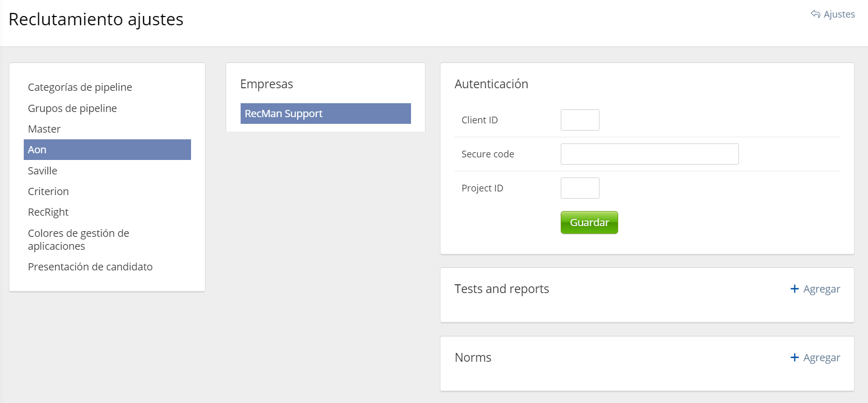Click the back arrow icon beside Ajustes
868x403 pixels.
coord(815,14)
